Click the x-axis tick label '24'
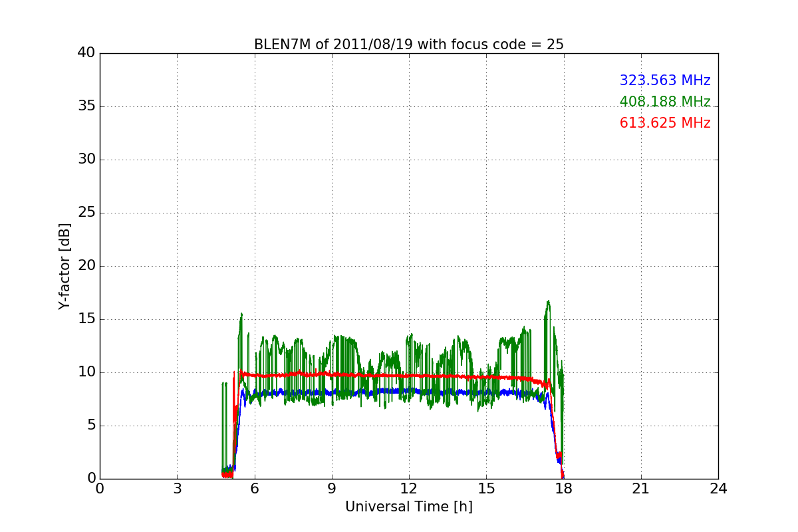This screenshot has width=798, height=532. click(718, 489)
